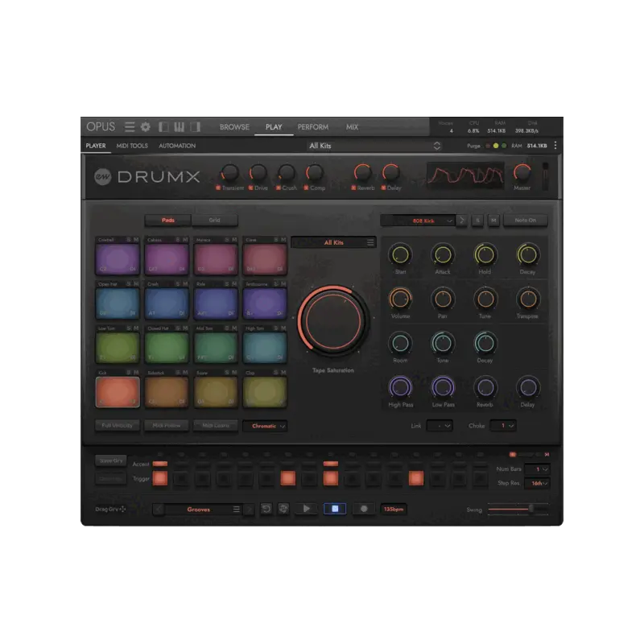
Task: Toggle the left sidebar panel icon
Action: pos(163,127)
